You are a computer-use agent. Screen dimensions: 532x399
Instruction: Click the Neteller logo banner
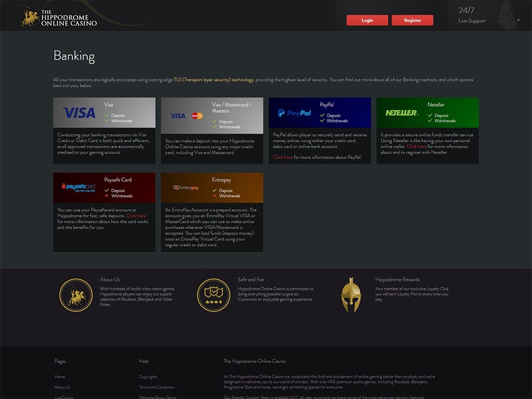tap(402, 113)
